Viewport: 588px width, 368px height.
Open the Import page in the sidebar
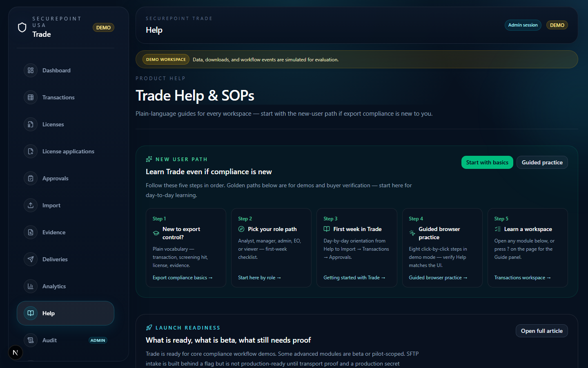[x=65, y=205]
